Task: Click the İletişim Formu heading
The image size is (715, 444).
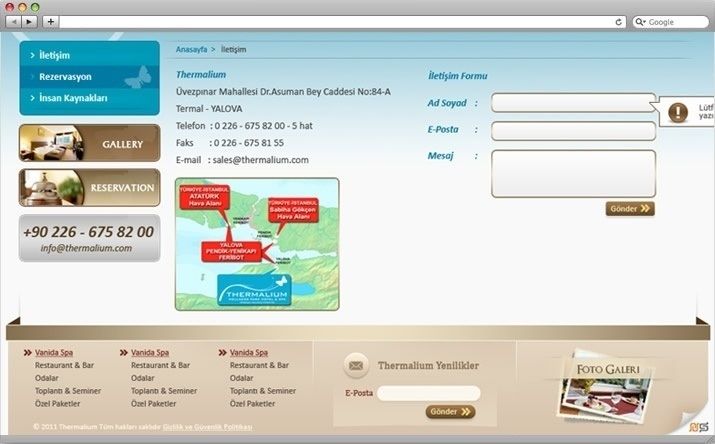Action: click(458, 76)
